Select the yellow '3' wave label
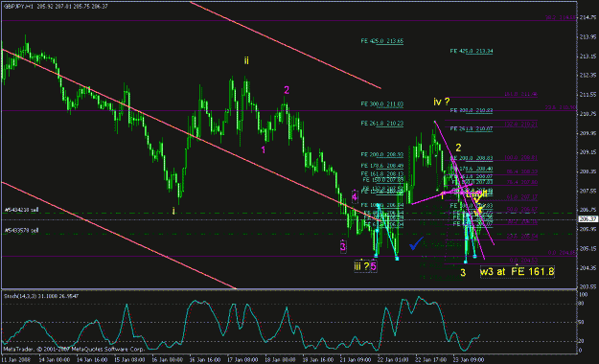Screen dimensions: 599x364 pyautogui.click(x=463, y=273)
